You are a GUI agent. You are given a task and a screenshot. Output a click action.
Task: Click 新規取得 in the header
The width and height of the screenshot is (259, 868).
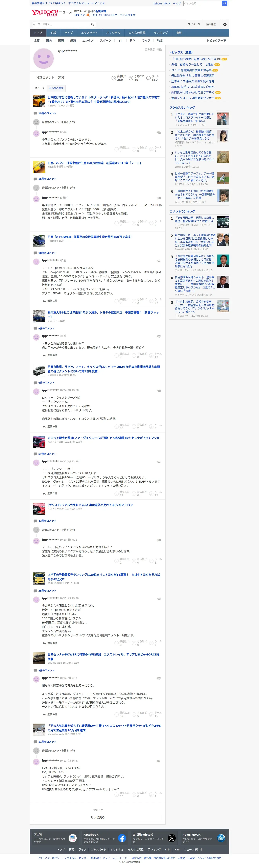pos(101,11)
